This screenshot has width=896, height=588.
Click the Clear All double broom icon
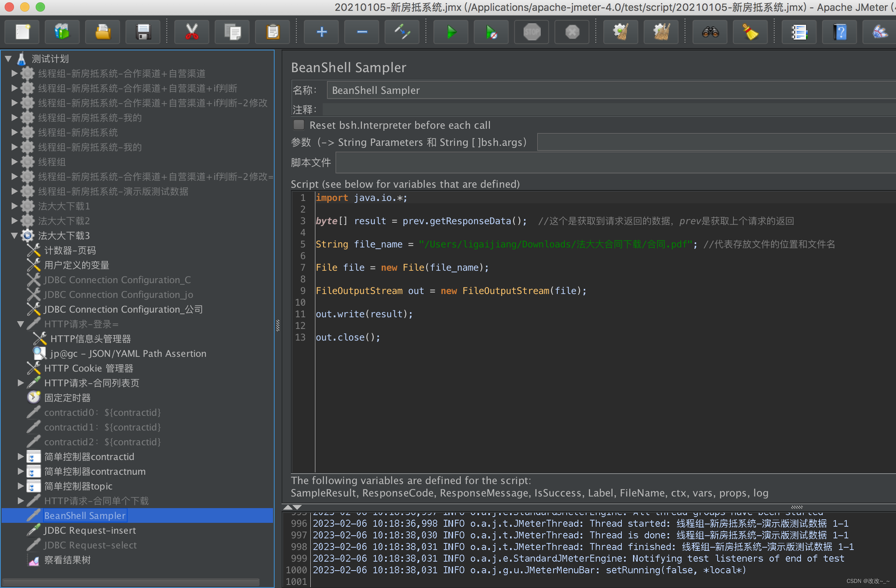(661, 32)
